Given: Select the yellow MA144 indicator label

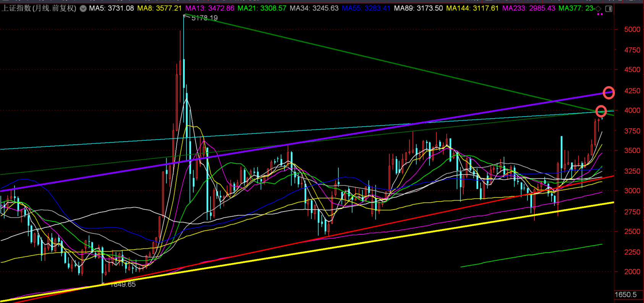Looking at the screenshot, I should (472, 8).
